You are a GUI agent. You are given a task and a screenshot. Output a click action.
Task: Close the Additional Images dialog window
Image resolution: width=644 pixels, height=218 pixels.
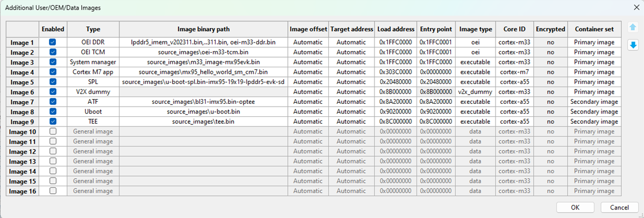[633, 8]
